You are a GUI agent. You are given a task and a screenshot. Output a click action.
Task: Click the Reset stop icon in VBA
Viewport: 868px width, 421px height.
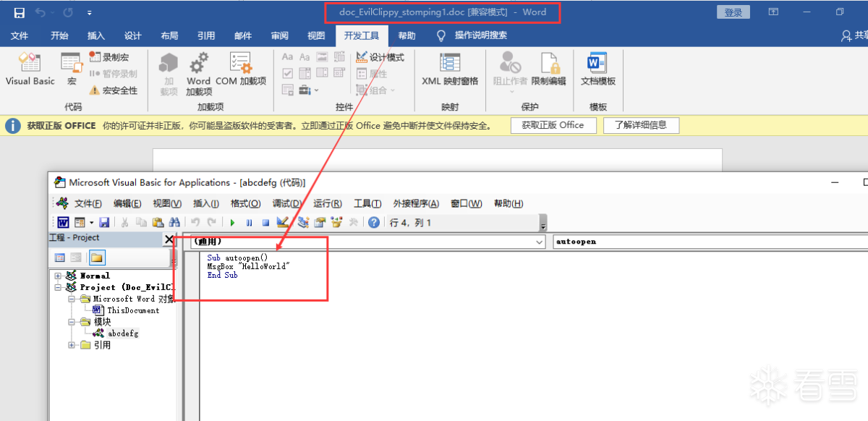click(265, 222)
